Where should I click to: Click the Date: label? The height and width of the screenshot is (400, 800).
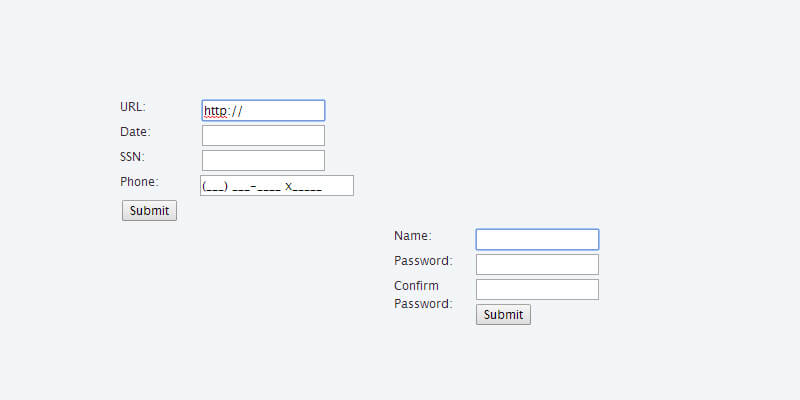(x=135, y=132)
